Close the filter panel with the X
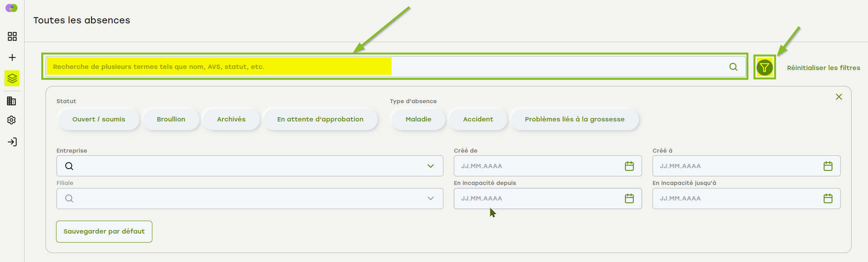This screenshot has height=262, width=868. 839,97
